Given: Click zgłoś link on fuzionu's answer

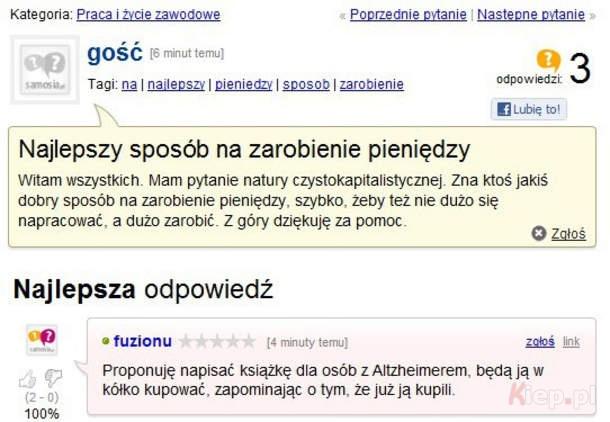Looking at the screenshot, I should click(x=540, y=341).
